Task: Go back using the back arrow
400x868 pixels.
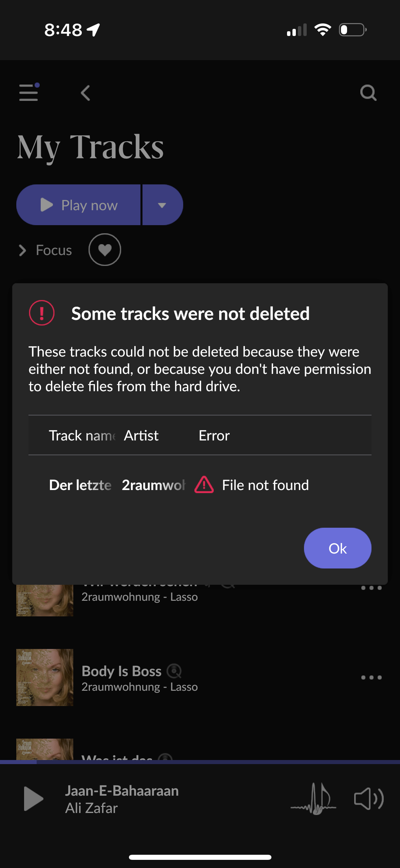Action: pyautogui.click(x=85, y=93)
